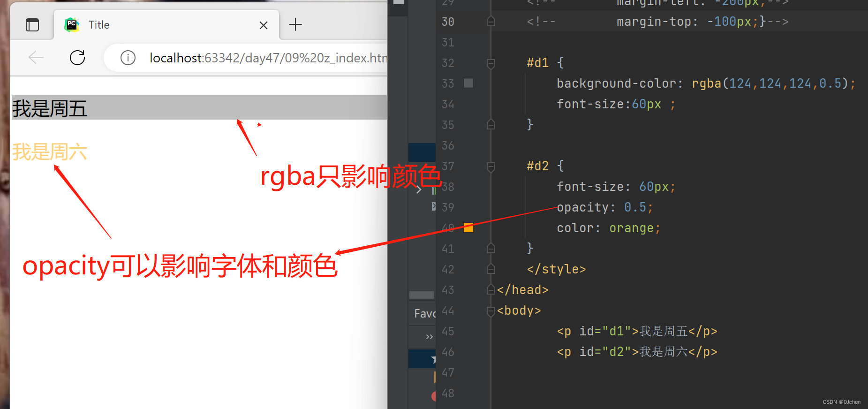Reload the localhost page
The height and width of the screenshot is (409, 868).
(77, 58)
